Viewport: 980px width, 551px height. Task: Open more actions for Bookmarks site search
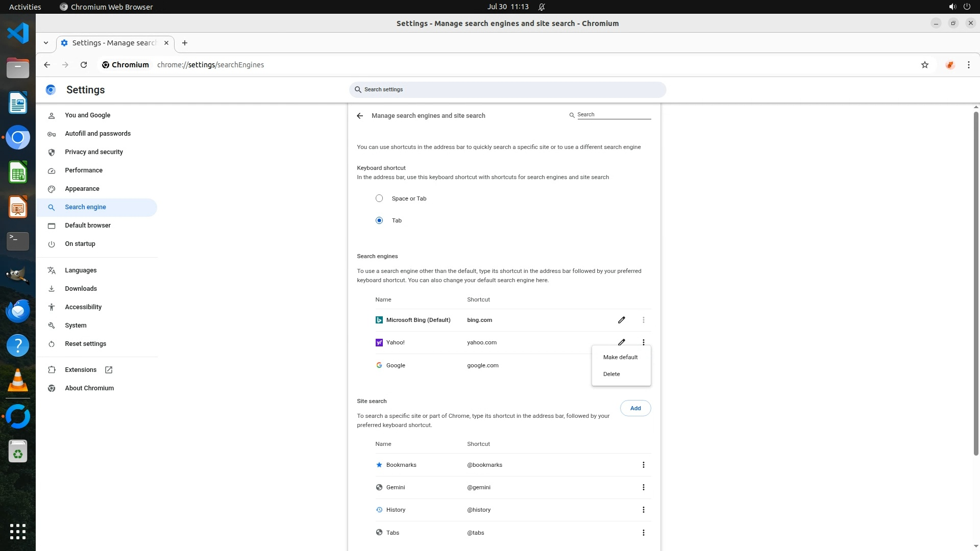[643, 465]
